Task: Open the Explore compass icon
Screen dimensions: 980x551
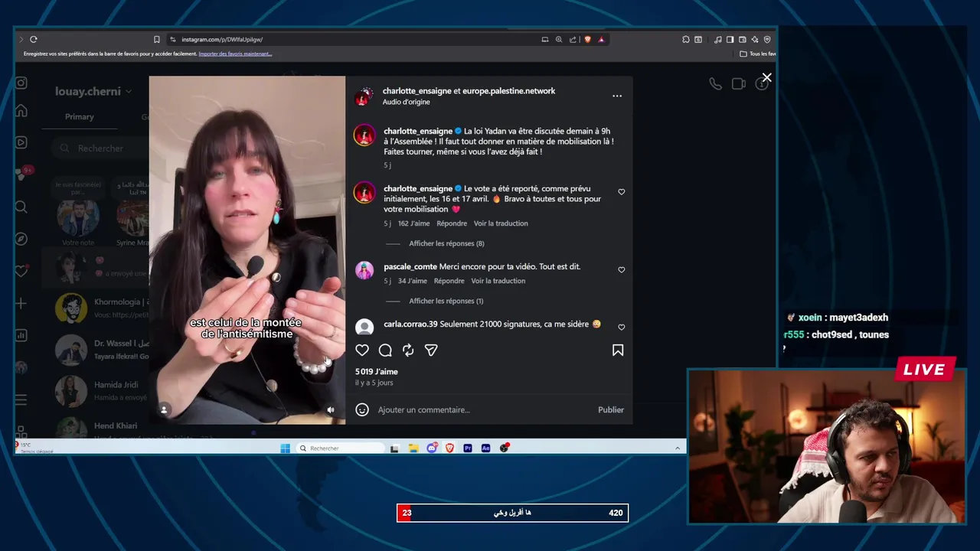Action: 21,239
